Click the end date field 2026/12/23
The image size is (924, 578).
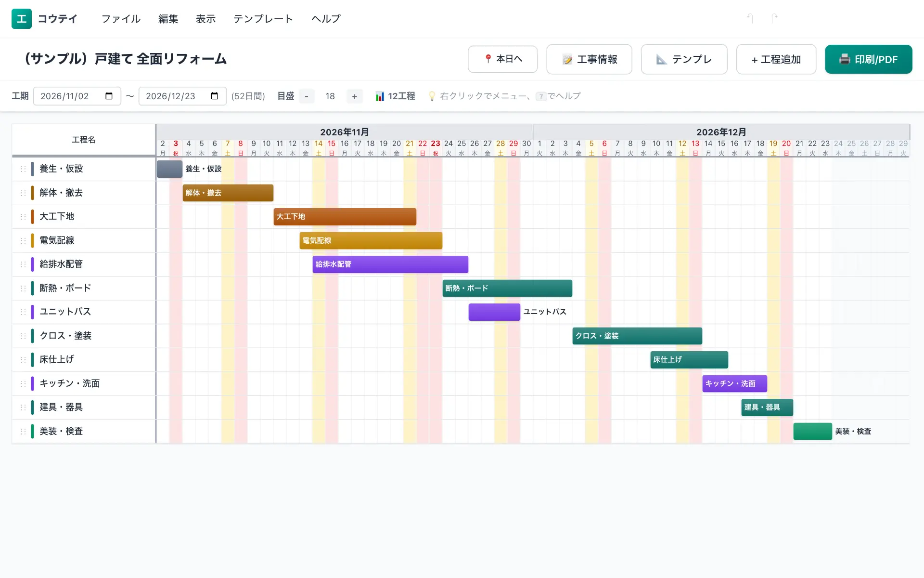pos(182,96)
